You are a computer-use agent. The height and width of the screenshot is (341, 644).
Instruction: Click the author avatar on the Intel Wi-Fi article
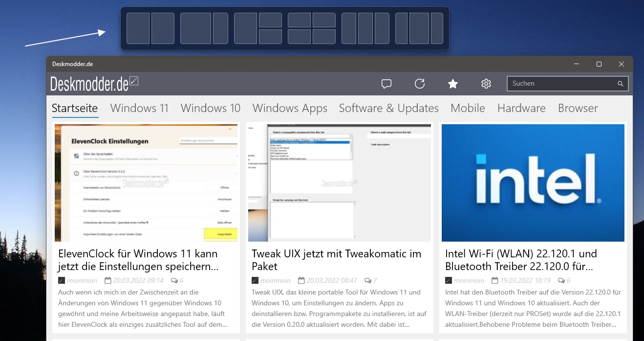coord(449,281)
